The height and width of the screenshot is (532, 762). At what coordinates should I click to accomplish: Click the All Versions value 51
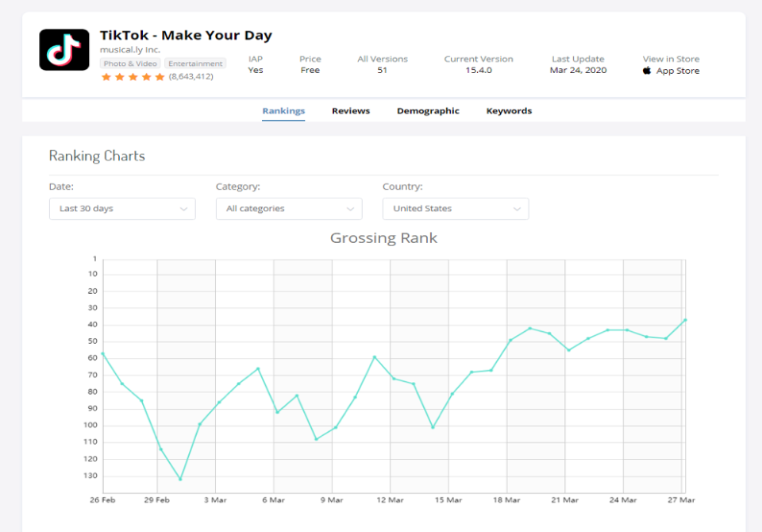383,71
